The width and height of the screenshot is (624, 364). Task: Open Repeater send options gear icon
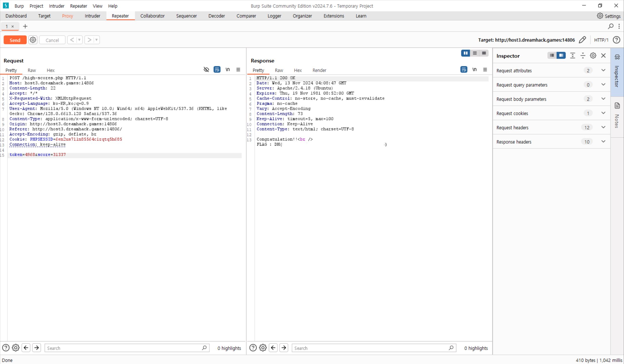pyautogui.click(x=33, y=40)
